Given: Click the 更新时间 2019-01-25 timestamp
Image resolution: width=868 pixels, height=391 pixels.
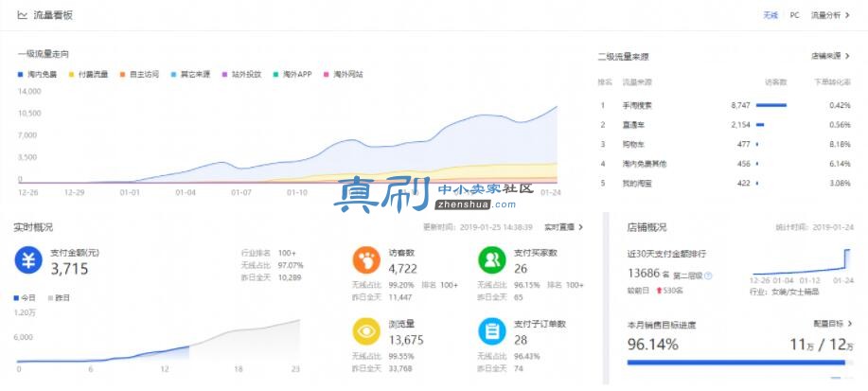Looking at the screenshot, I should (x=478, y=227).
